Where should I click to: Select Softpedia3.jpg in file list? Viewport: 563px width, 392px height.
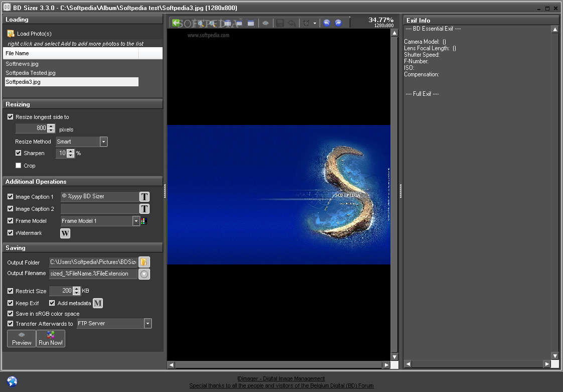click(x=71, y=82)
